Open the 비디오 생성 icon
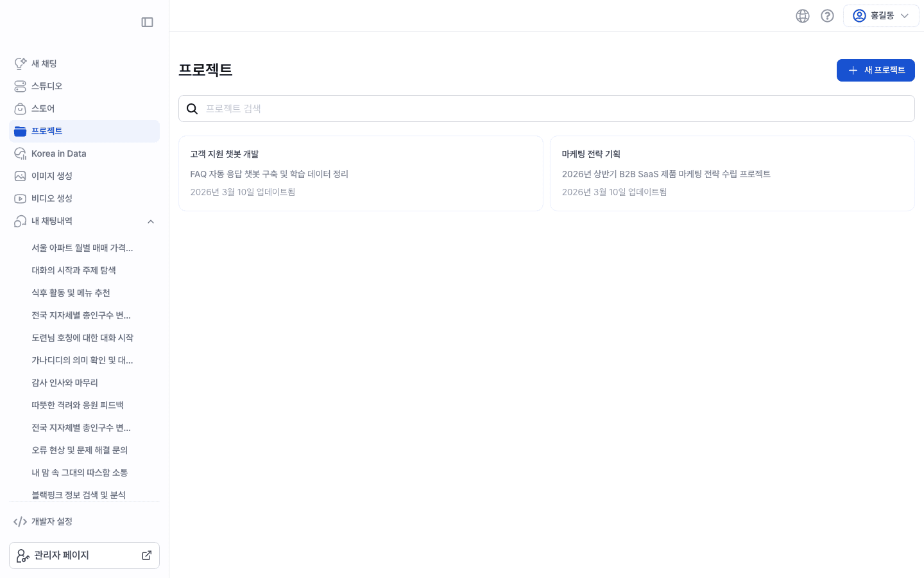The width and height of the screenshot is (924, 578). pos(20,198)
